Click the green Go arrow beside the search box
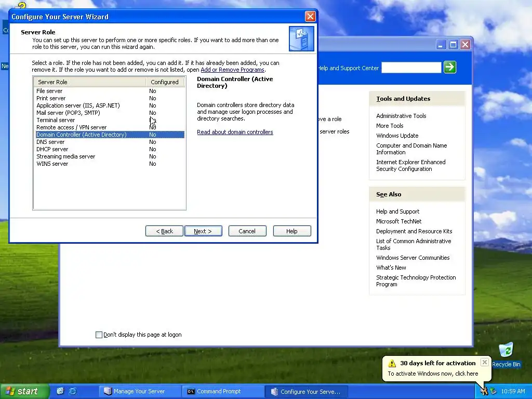Screen dimensions: 532x399 tap(449, 67)
